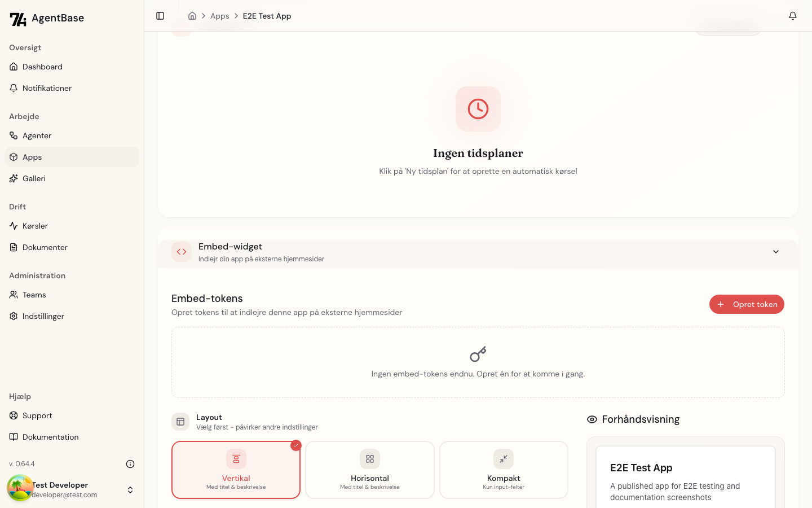Toggle the sidebar panel icon
This screenshot has width=812, height=508.
[160, 16]
